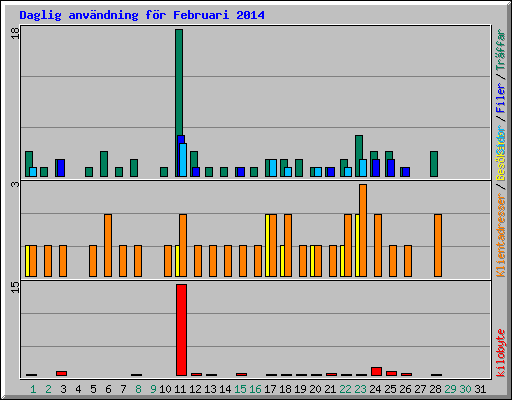
Task: Select the orange bar on day 28
Action: (x=438, y=245)
